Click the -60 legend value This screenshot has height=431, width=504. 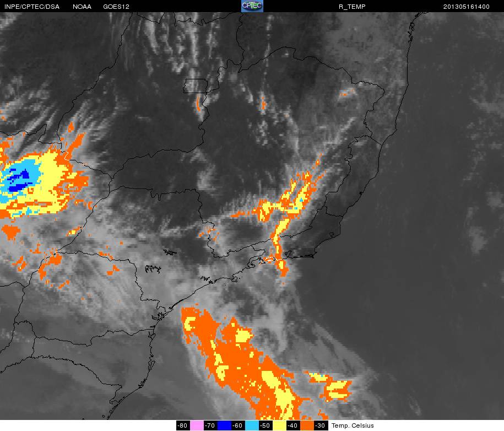point(238,425)
